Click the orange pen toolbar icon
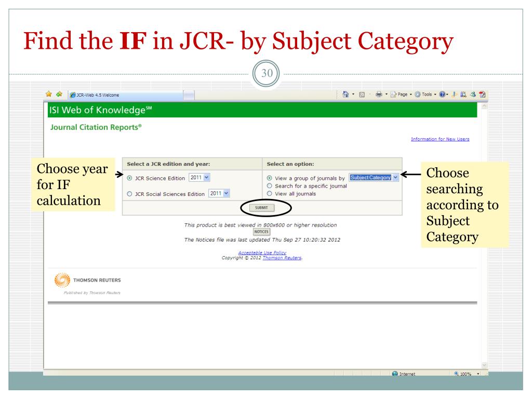 click(454, 95)
